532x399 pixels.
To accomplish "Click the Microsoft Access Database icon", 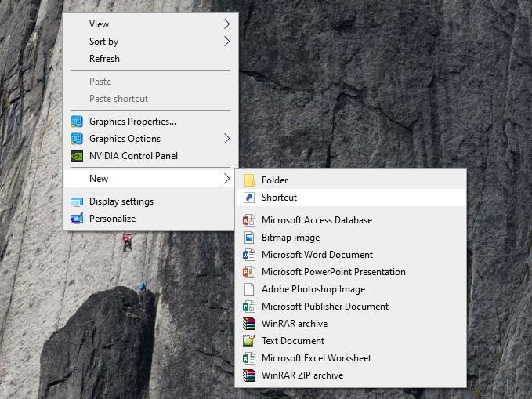I will point(249,220).
